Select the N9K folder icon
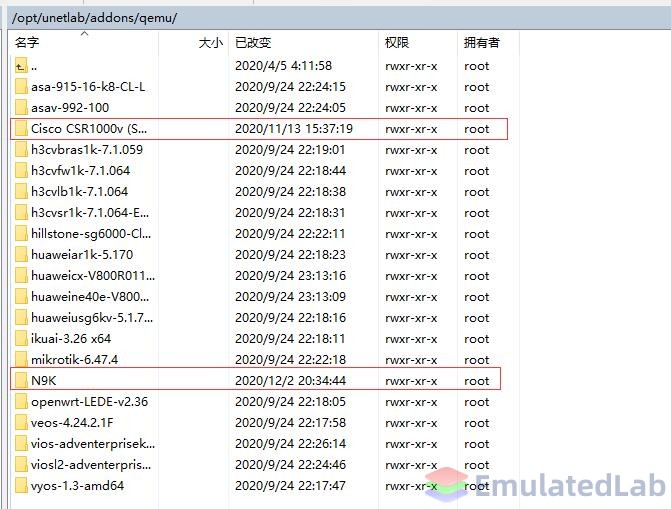Screen dimensions: 671x509 21,381
